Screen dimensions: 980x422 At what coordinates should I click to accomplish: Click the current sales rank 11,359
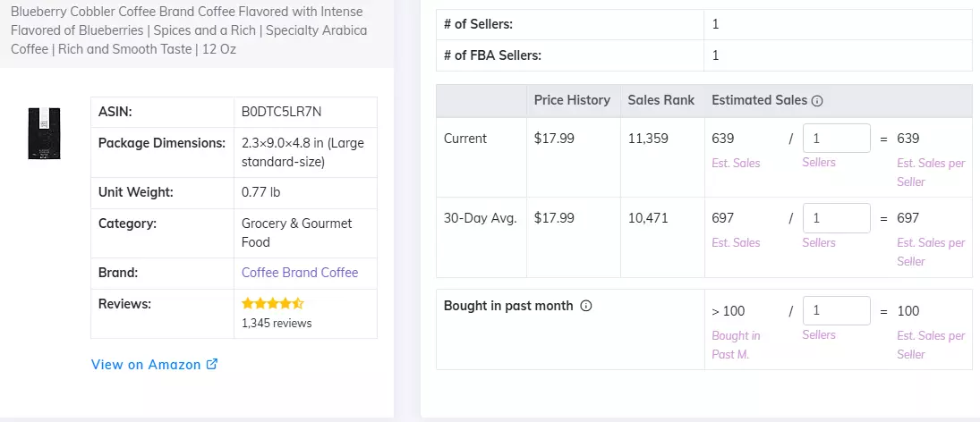[648, 139]
